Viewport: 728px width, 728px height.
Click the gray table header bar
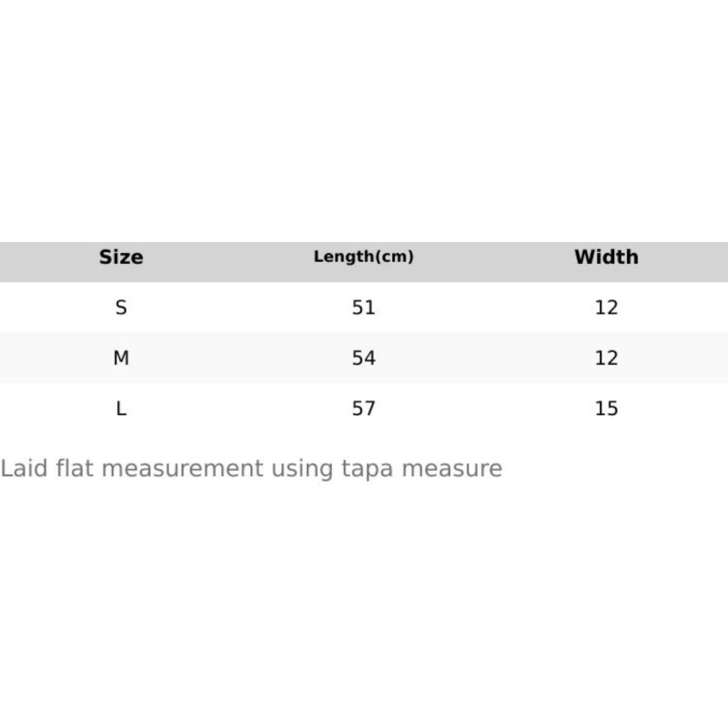[482, 261]
